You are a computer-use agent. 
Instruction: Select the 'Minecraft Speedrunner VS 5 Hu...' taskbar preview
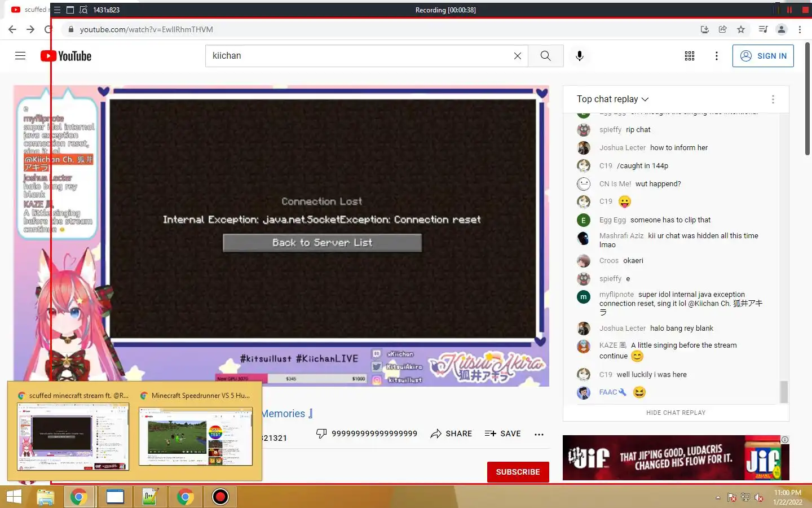point(196,431)
